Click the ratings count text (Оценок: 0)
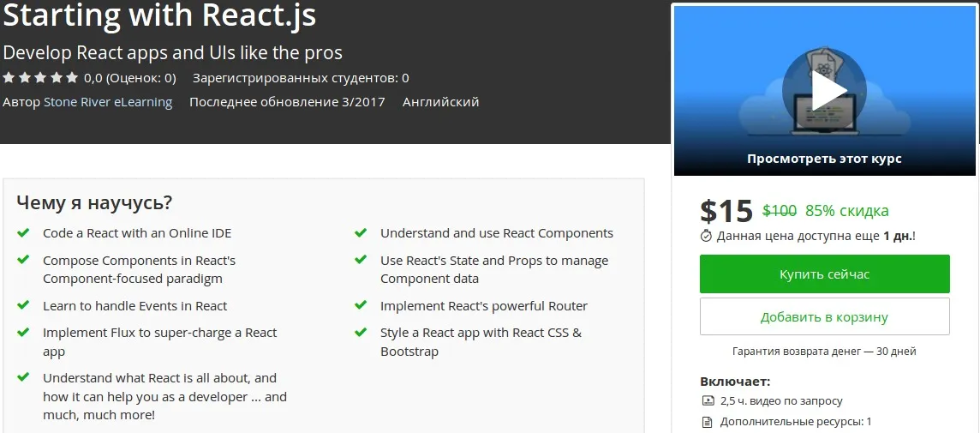The image size is (980, 433). [140, 78]
